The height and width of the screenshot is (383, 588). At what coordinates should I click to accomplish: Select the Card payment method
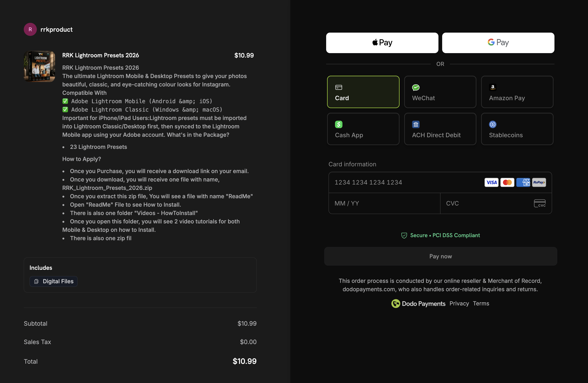tap(363, 92)
